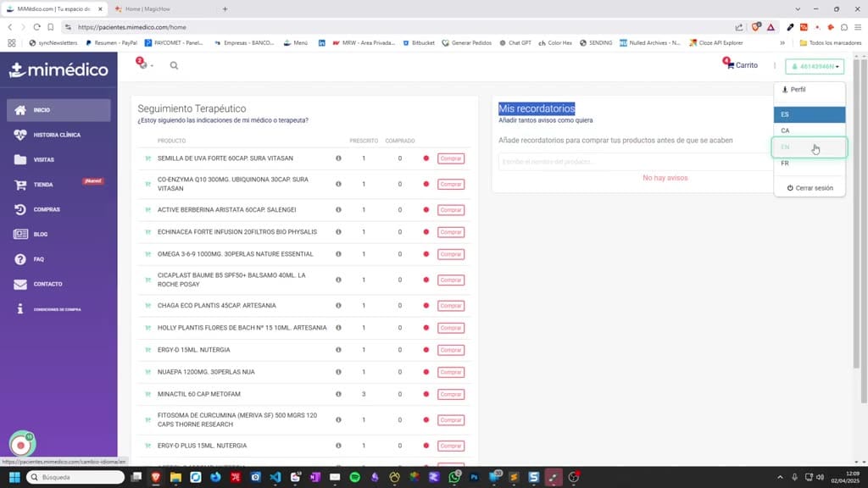Screen dimensions: 868x488
Task: Open the Chat GPT bookmark
Action: tap(515, 42)
